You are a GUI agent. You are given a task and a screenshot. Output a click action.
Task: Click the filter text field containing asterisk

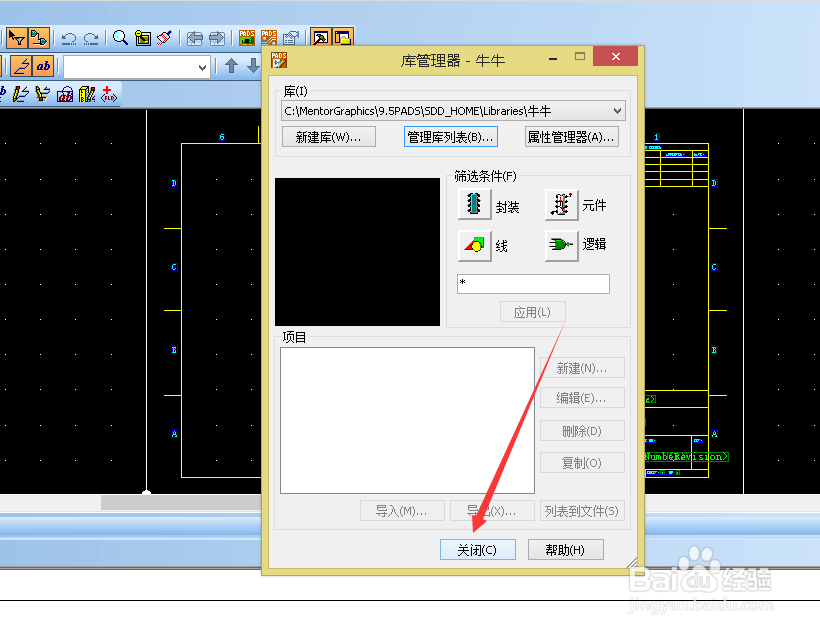pos(533,284)
